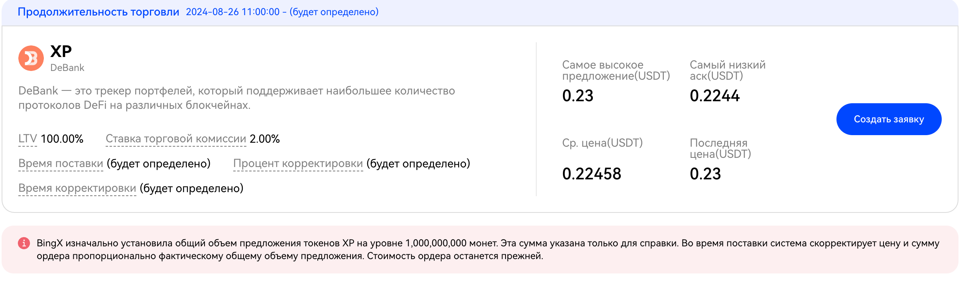Viewport: 980px width, 287px height.
Task: Click the DeBank XP token logo
Action: (31, 58)
